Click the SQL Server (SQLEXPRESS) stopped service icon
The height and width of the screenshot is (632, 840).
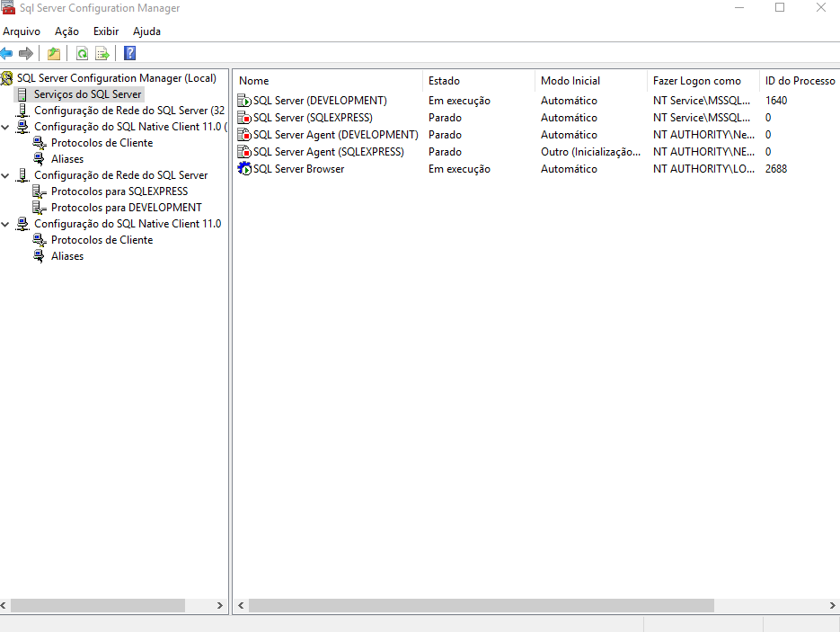click(x=244, y=118)
